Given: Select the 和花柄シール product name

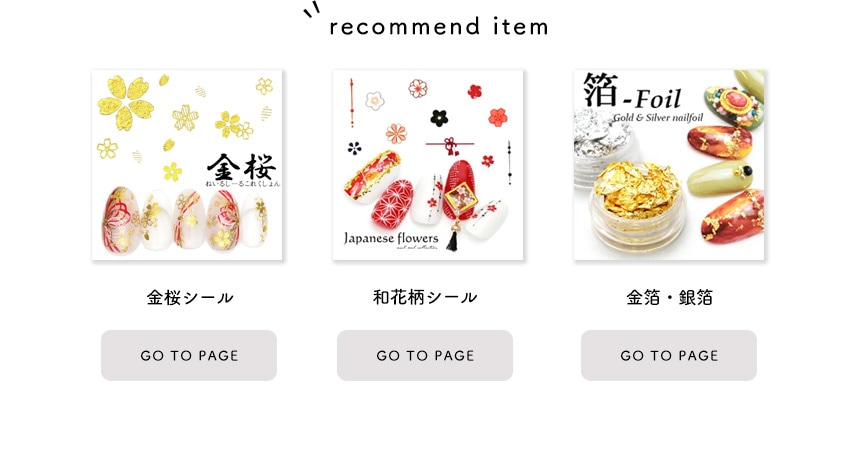Looking at the screenshot, I should (425, 297).
